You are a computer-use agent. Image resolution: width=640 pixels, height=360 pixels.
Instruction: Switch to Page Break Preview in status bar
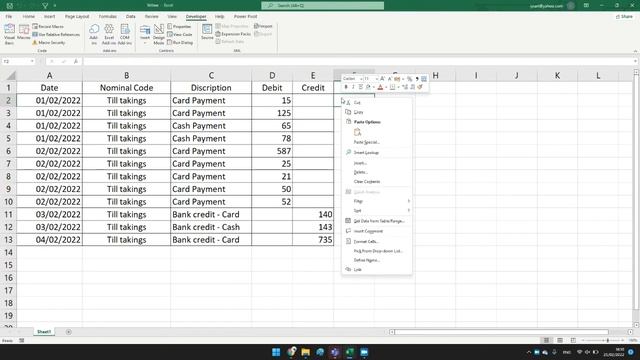573,340
